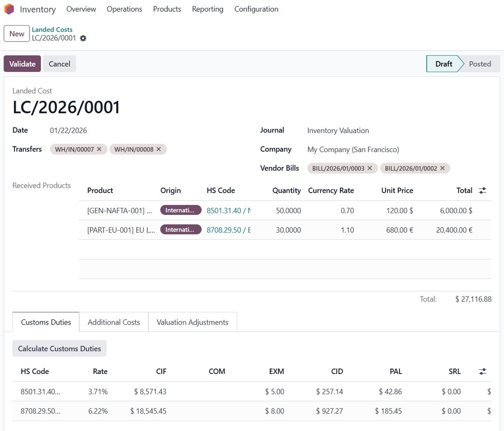Remove vendor bill BILL/2026/01/0003 tag
Screen dimensions: 504x431
click(x=370, y=168)
